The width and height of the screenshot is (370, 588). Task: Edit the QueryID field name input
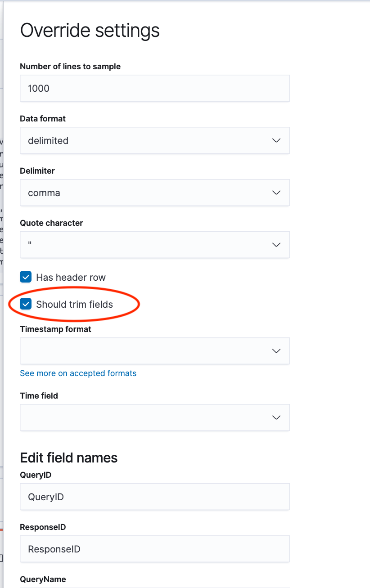[154, 497]
